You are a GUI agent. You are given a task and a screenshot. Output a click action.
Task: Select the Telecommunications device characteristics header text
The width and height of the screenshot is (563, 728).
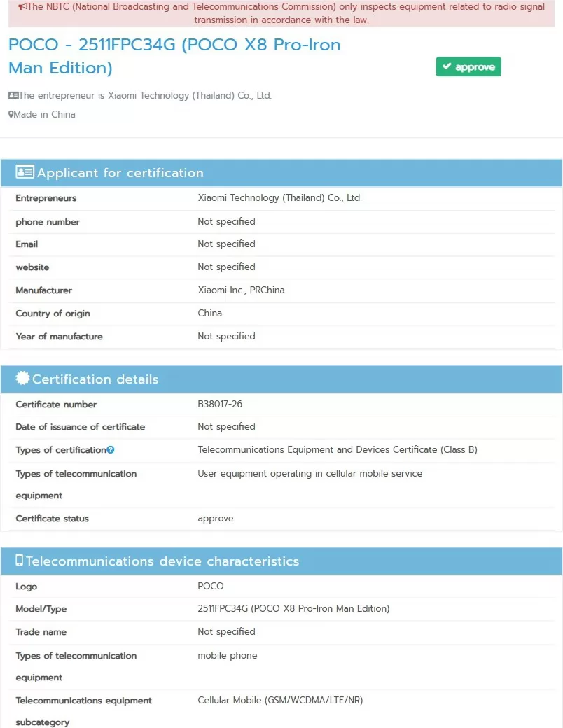pos(162,561)
